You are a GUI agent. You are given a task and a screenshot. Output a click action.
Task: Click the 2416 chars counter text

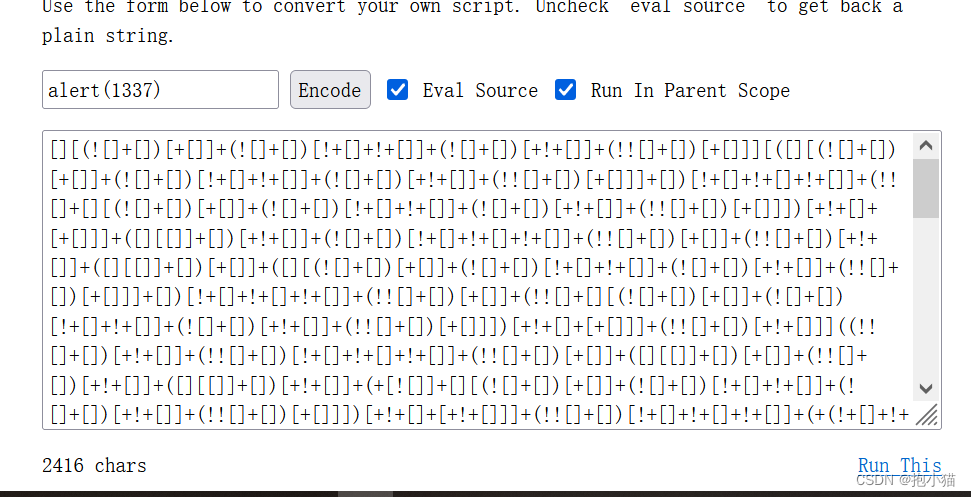coord(94,465)
